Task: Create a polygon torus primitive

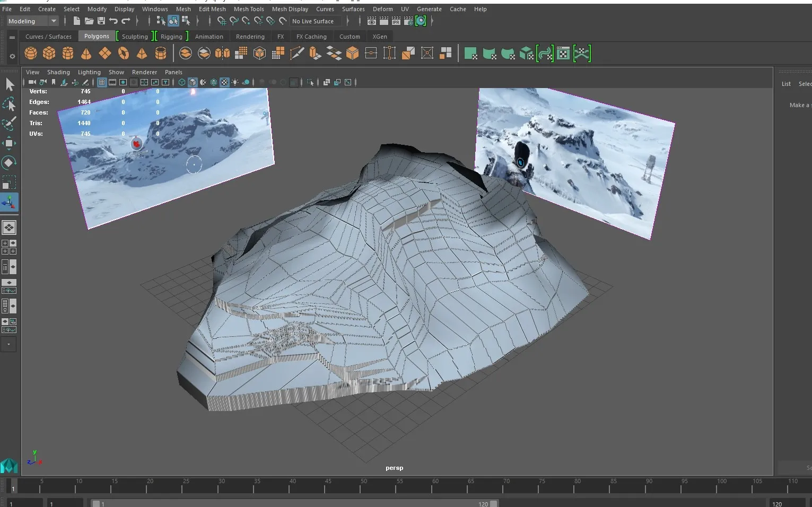Action: [124, 53]
